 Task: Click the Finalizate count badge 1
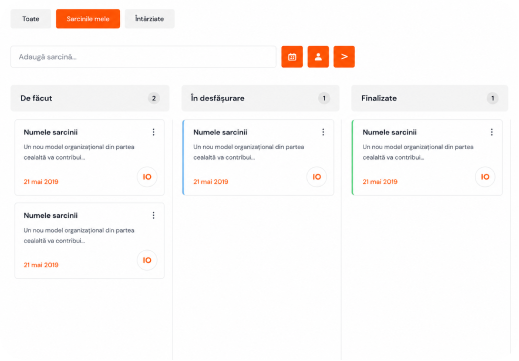(493, 98)
